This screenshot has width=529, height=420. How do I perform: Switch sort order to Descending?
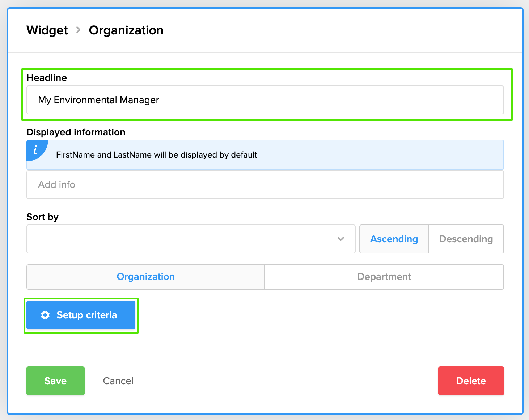point(466,239)
